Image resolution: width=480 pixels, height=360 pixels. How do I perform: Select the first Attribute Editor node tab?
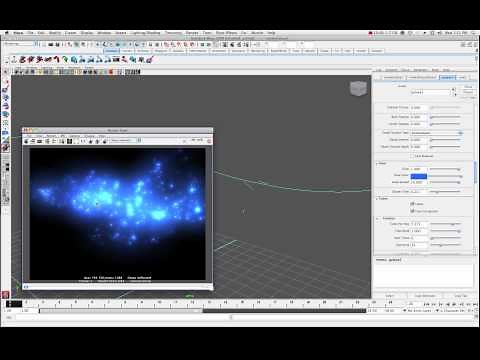click(393, 77)
